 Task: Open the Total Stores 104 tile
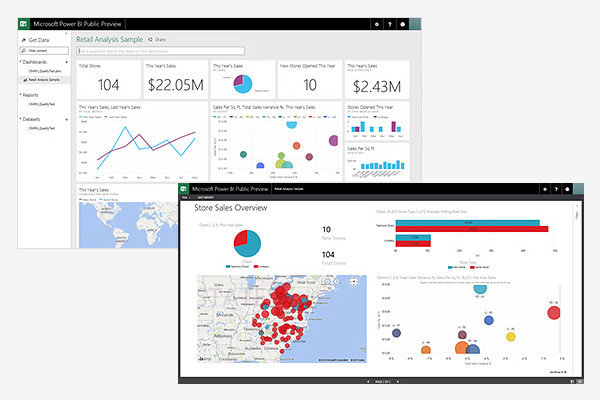click(108, 80)
